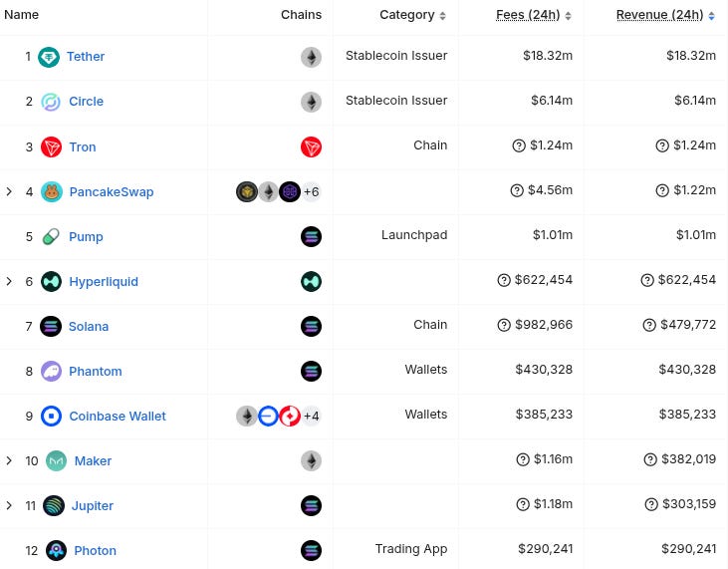Click the Jupiter logo icon

click(x=54, y=506)
